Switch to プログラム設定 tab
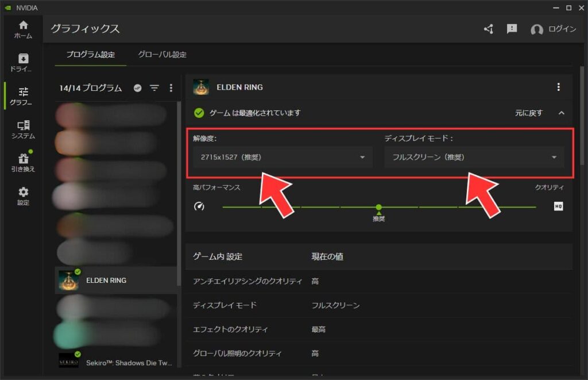 click(x=91, y=55)
